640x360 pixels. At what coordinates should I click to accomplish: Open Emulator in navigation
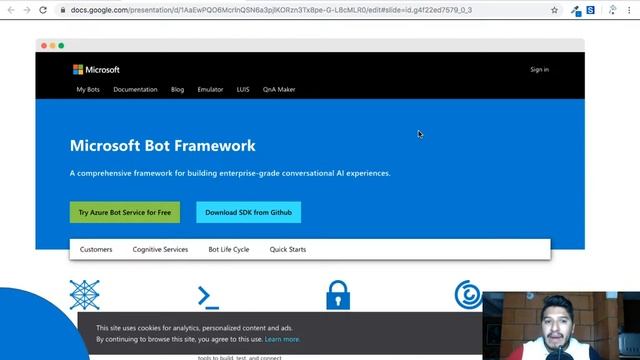click(210, 89)
